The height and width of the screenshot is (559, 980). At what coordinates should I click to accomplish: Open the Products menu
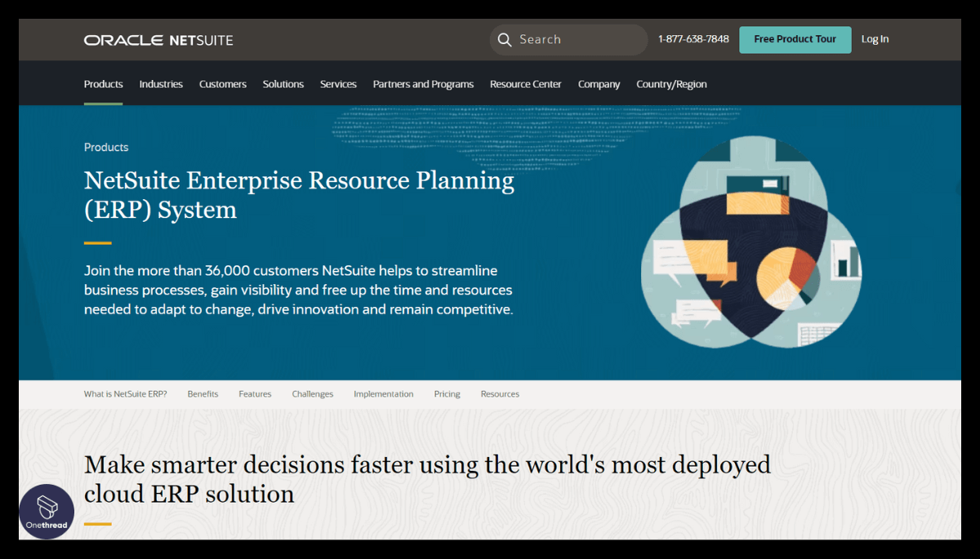click(x=103, y=83)
